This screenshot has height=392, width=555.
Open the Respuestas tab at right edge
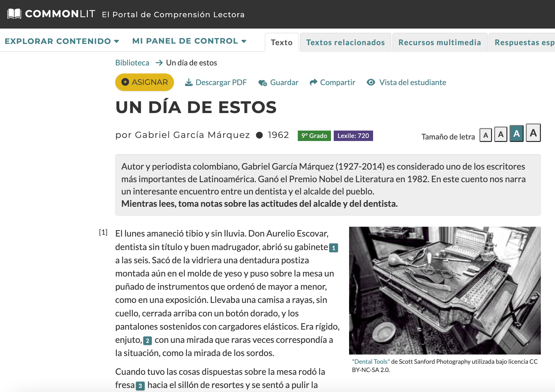click(522, 42)
